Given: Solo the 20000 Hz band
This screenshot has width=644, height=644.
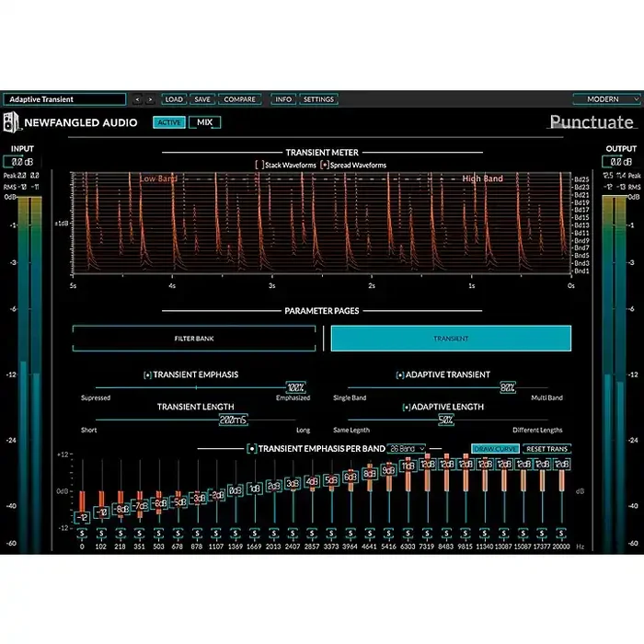Looking at the screenshot, I should [561, 534].
